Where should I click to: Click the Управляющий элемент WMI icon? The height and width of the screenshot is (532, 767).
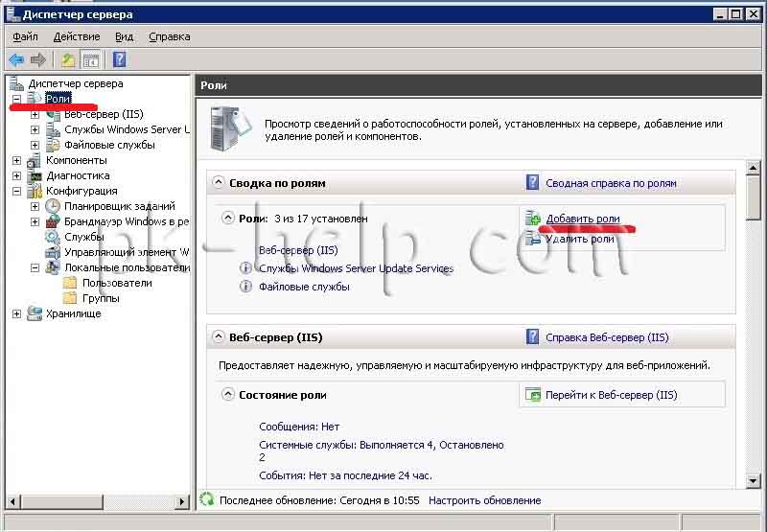click(x=53, y=252)
